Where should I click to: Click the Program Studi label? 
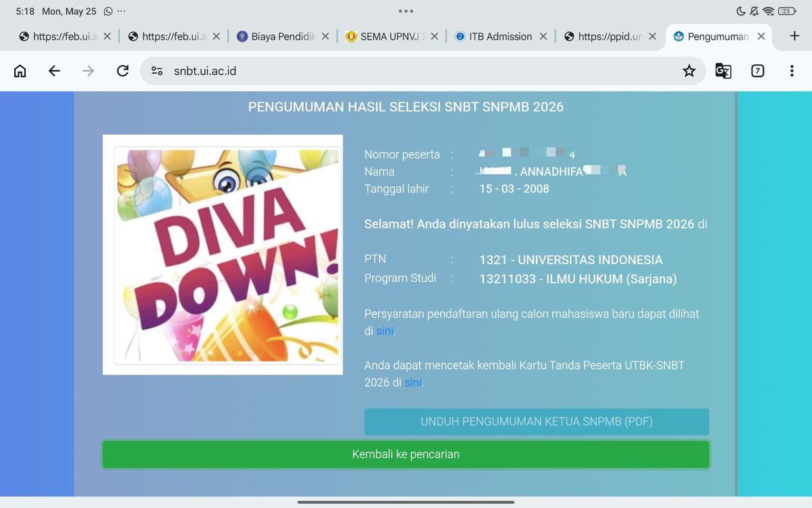(400, 278)
